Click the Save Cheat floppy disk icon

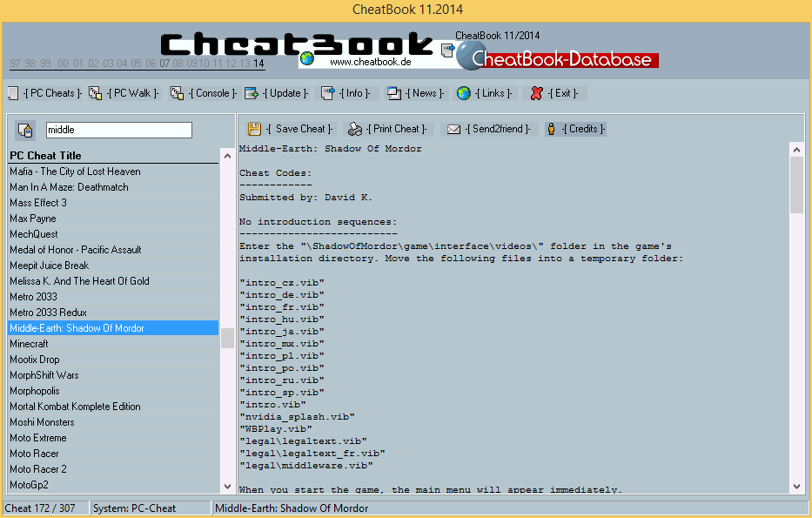[254, 129]
